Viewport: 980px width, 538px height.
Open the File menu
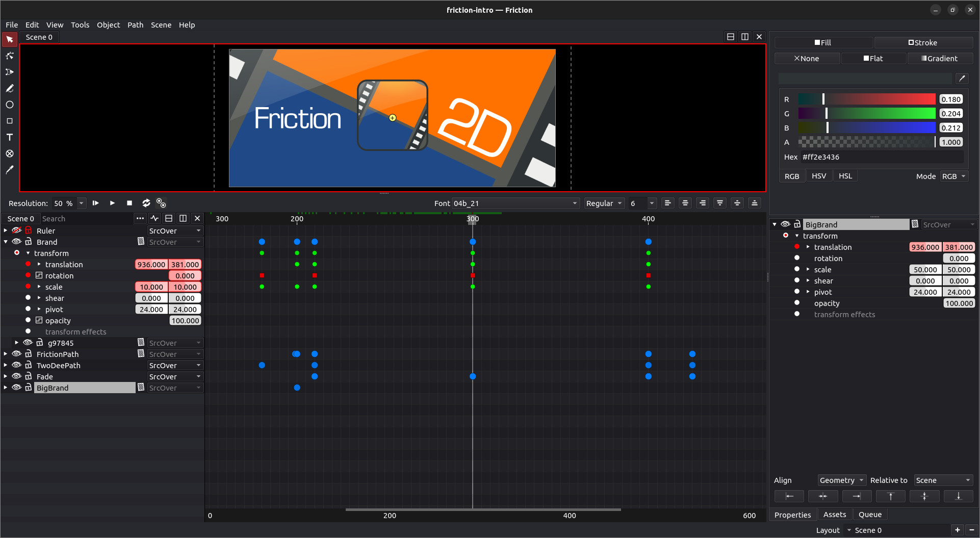click(x=12, y=24)
